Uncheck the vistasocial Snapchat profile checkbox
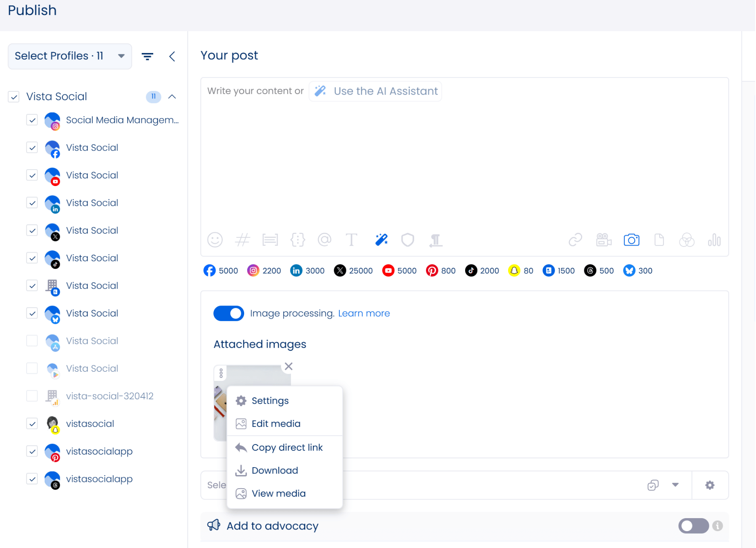The width and height of the screenshot is (756, 548). coord(32,424)
